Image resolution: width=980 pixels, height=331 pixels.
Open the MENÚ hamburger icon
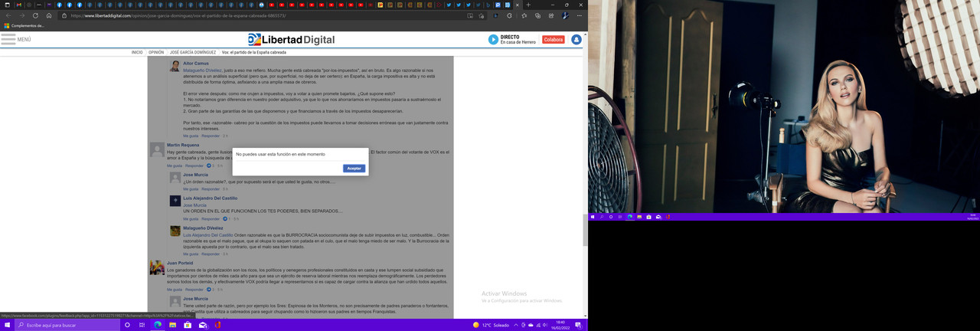pyautogui.click(x=8, y=39)
